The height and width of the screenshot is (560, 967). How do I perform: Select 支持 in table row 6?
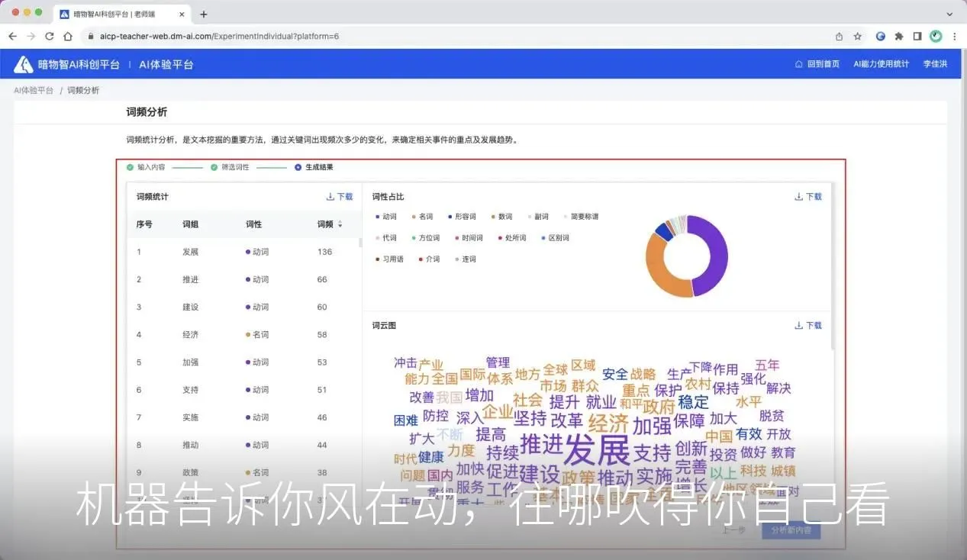coord(190,390)
